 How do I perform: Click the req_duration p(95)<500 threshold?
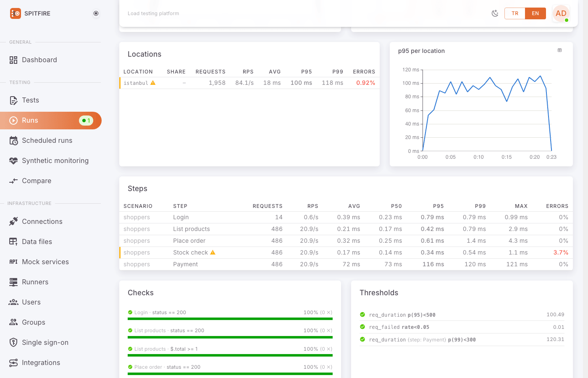click(x=462, y=315)
